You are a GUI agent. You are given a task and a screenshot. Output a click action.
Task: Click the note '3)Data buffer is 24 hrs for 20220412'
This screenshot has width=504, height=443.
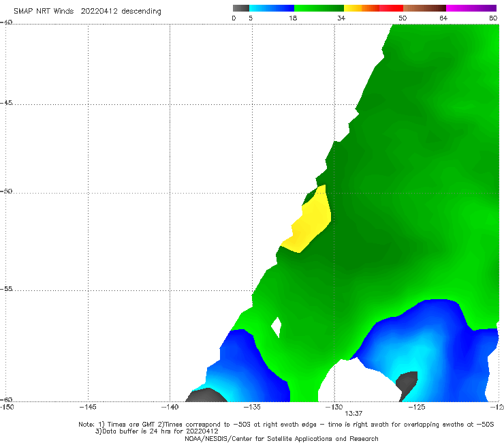click(157, 431)
